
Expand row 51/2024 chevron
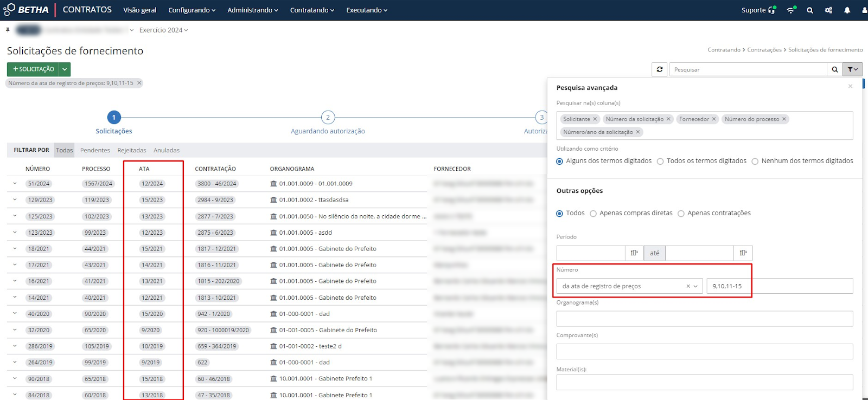pos(15,184)
